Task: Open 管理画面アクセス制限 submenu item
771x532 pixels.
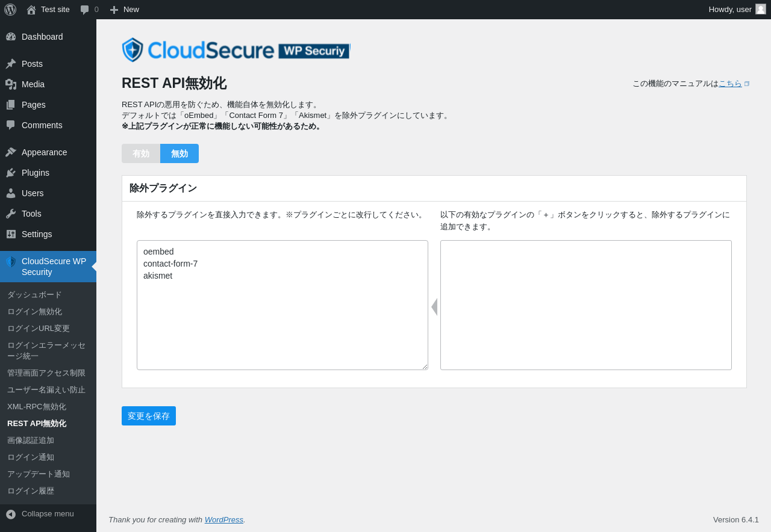Action: point(48,373)
